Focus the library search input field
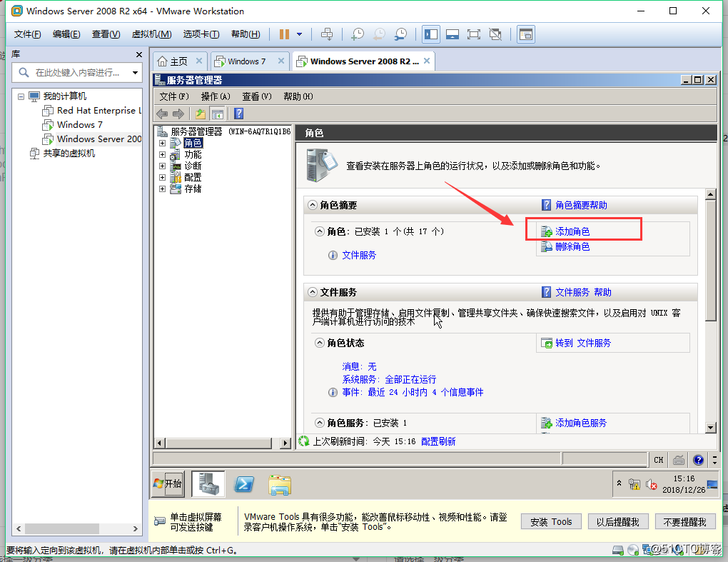The width and height of the screenshot is (728, 562). click(76, 72)
